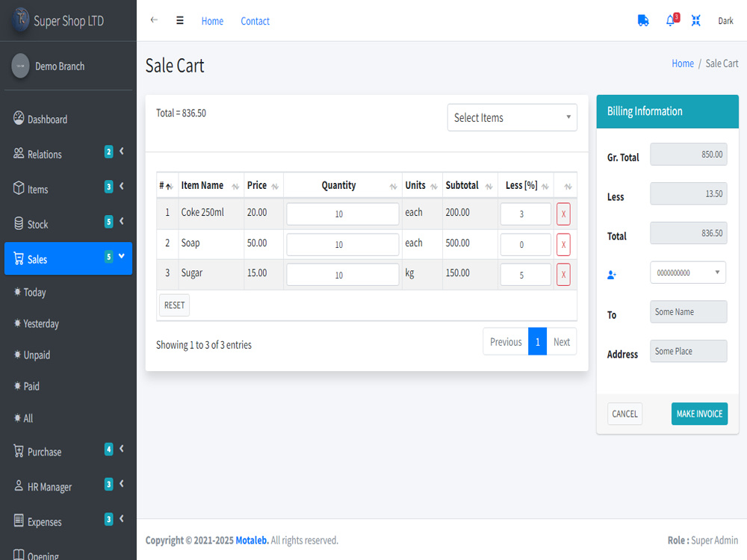This screenshot has height=560, width=747.
Task: Click the sort arrows on the last blank column
Action: click(568, 186)
